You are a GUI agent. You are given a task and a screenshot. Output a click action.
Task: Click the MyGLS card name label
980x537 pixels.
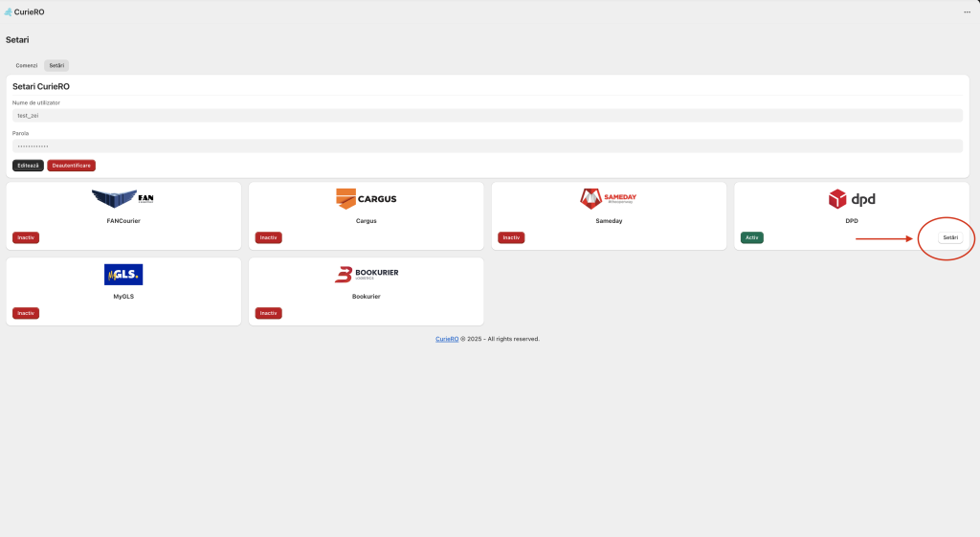click(x=123, y=297)
